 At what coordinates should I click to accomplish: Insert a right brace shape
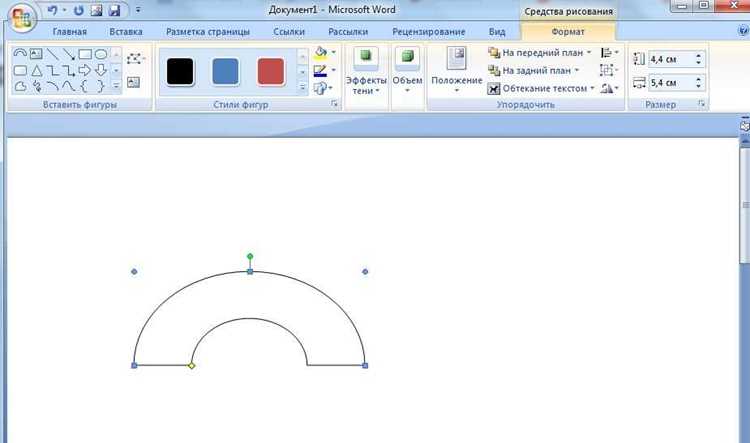[101, 87]
